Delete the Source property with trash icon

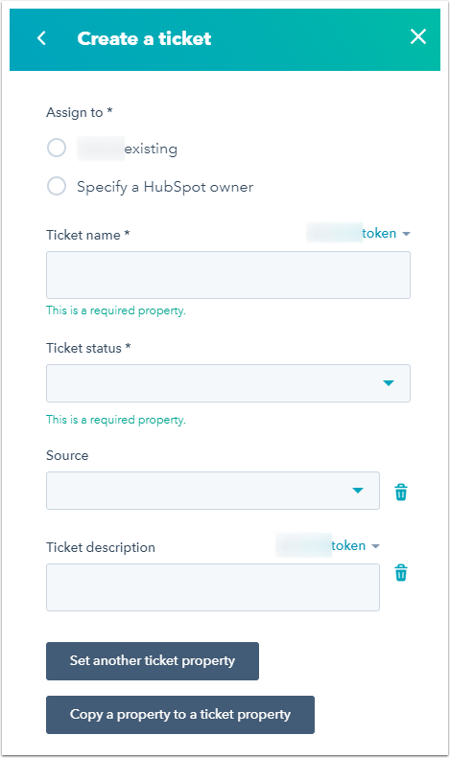(x=401, y=492)
